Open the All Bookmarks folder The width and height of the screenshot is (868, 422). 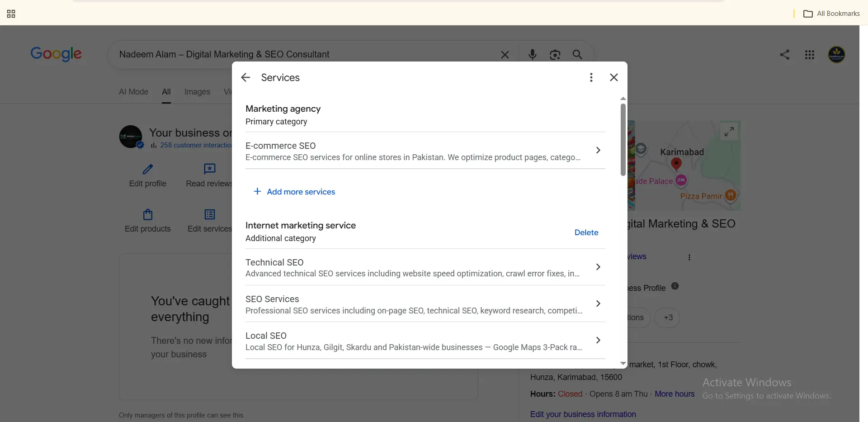[831, 14]
